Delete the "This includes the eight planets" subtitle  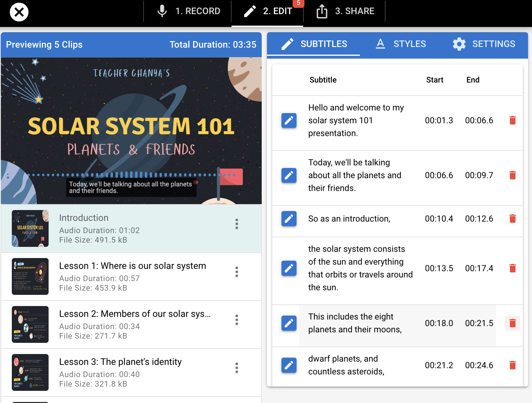pyautogui.click(x=512, y=323)
